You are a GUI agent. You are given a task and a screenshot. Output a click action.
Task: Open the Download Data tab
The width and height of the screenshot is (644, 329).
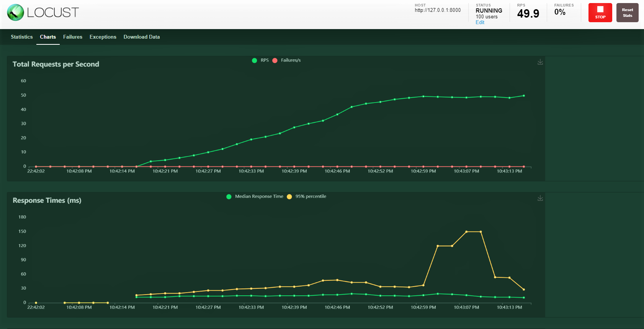pos(142,37)
